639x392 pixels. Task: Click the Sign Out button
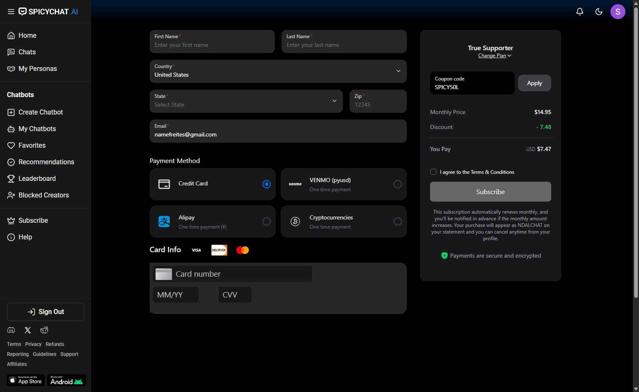(45, 312)
